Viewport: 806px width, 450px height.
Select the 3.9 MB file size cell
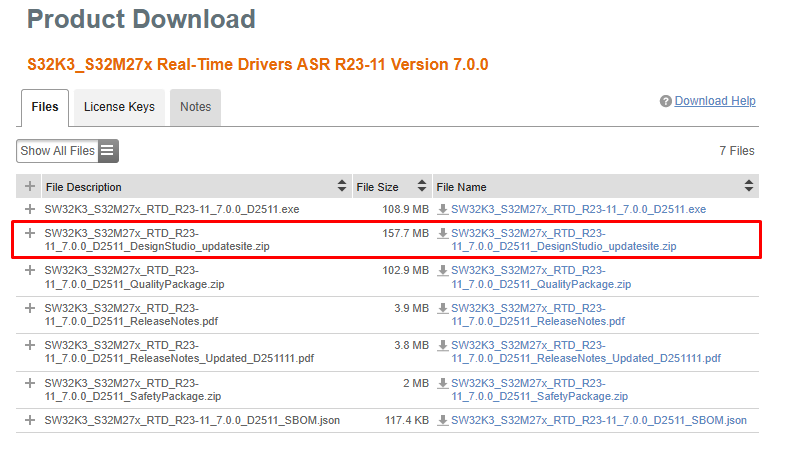pyautogui.click(x=411, y=308)
